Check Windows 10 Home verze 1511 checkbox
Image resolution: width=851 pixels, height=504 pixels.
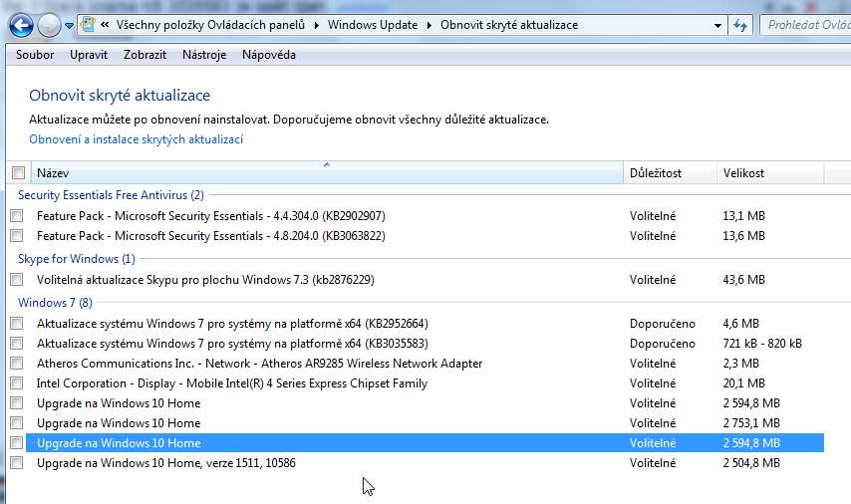pos(17,463)
